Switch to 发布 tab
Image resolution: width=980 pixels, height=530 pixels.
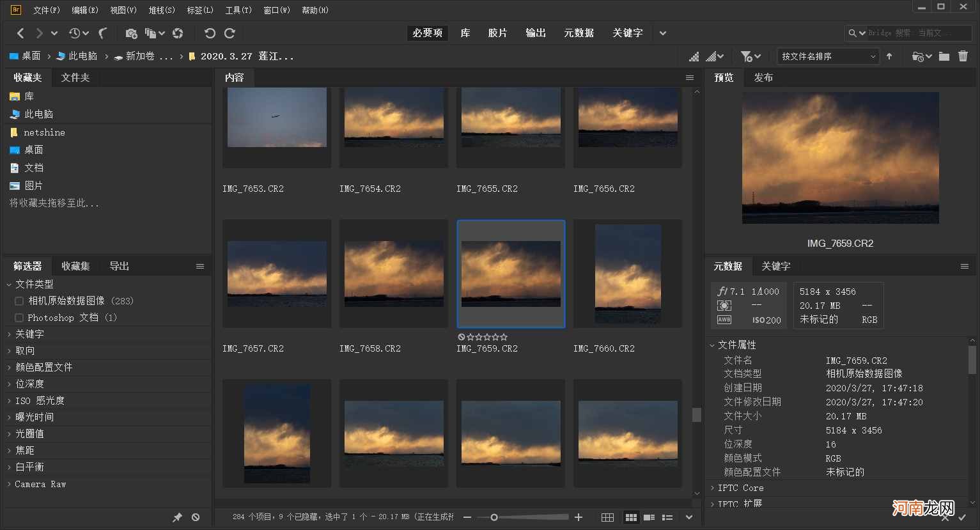point(763,77)
